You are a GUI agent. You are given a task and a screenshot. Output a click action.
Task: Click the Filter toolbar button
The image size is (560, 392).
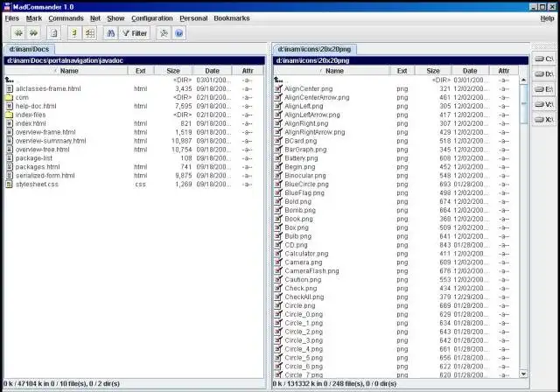tap(135, 33)
